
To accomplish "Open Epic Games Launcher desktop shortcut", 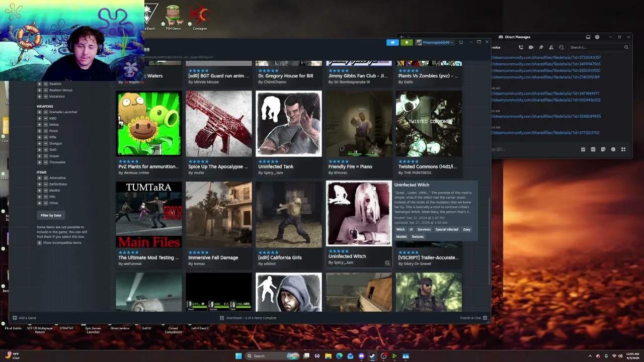I will click(x=93, y=330).
